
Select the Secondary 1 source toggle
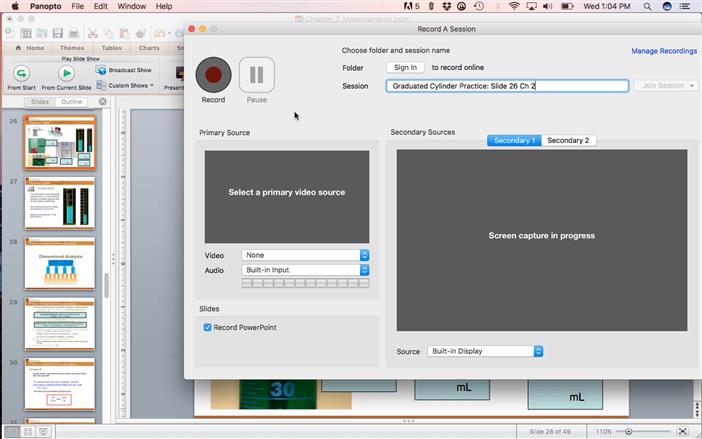[x=514, y=141]
